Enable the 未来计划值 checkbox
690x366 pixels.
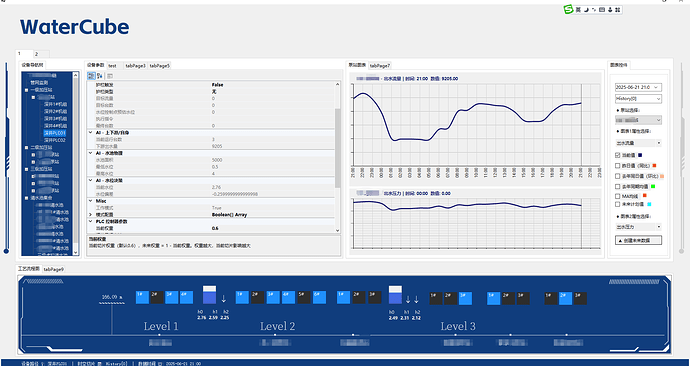click(618, 204)
